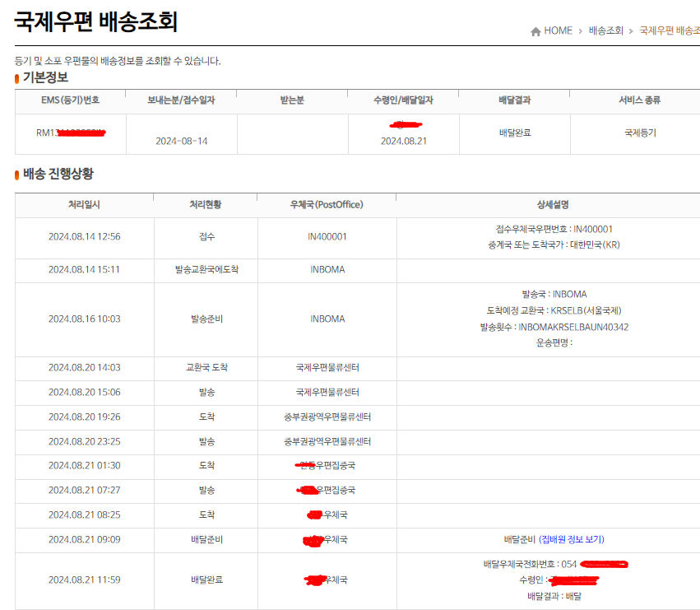The height and width of the screenshot is (610, 700).
Task: Click the orange bullet icon beside 배송 진행상황
Action: [x=17, y=175]
